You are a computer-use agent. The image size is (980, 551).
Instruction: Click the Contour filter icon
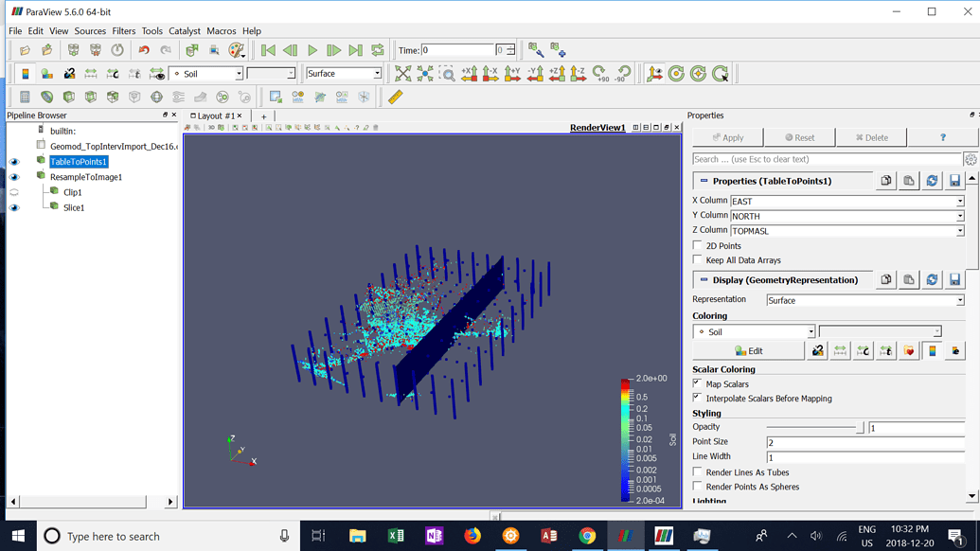pos(47,97)
